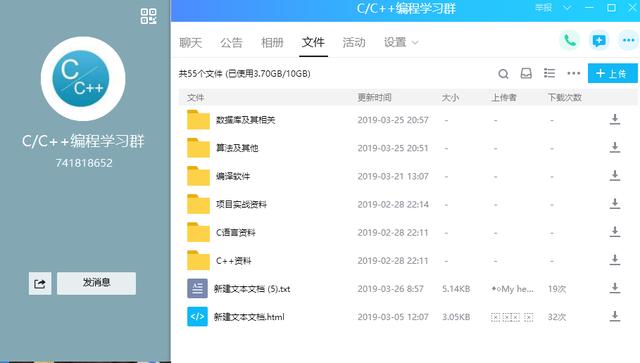This screenshot has width=640, height=363.
Task: Open the C++资料 folder icon
Action: coord(198,261)
